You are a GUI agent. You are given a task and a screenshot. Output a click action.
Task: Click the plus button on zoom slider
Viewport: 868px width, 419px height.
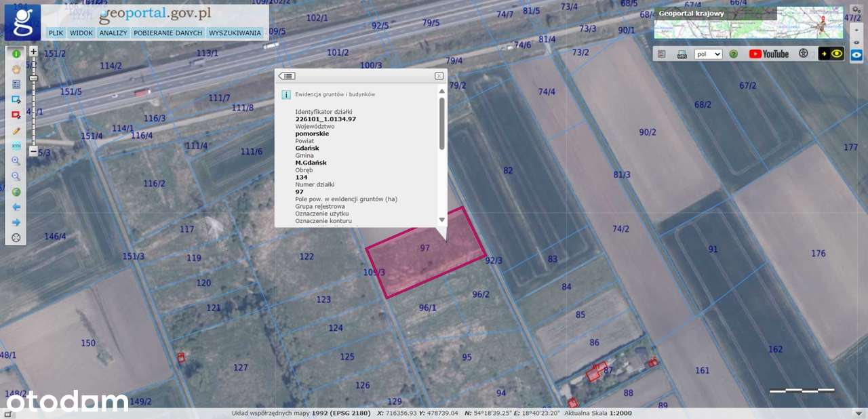(33, 51)
